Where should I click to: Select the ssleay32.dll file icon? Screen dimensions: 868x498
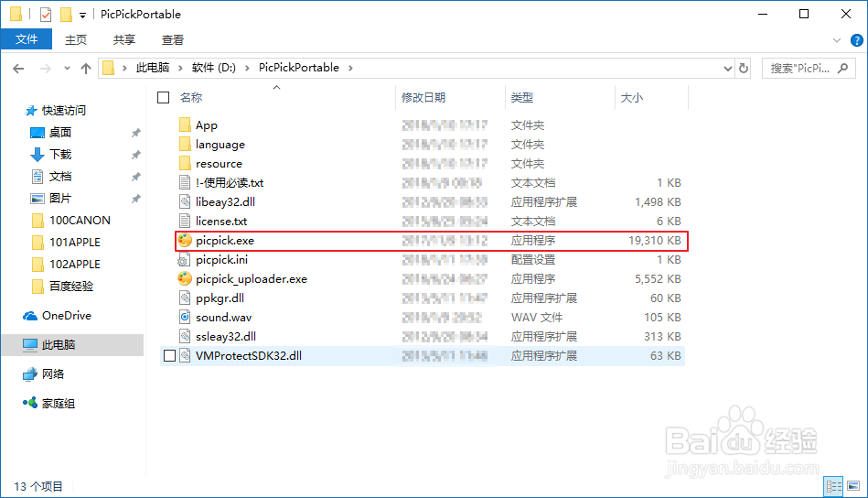pyautogui.click(x=185, y=336)
